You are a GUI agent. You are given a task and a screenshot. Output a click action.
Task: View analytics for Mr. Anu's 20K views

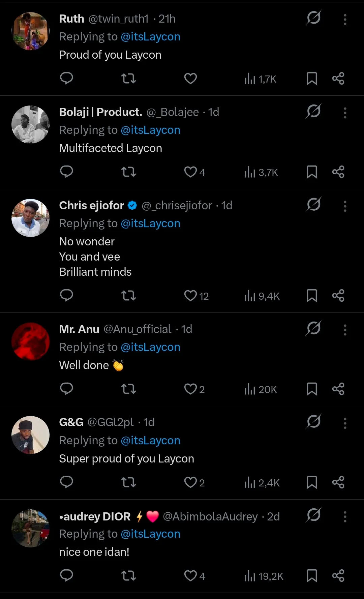tap(261, 389)
